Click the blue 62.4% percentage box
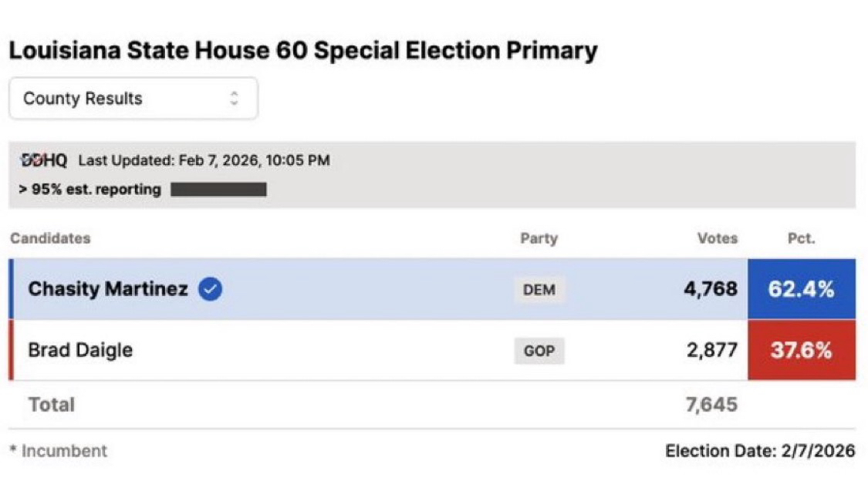This screenshot has height=488, width=868. [x=801, y=289]
